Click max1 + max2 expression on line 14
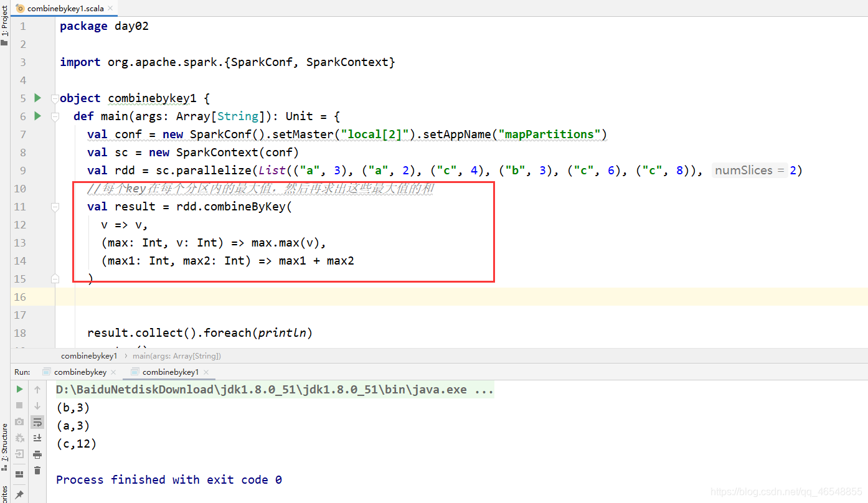The height and width of the screenshot is (503, 868). pyautogui.click(x=316, y=261)
